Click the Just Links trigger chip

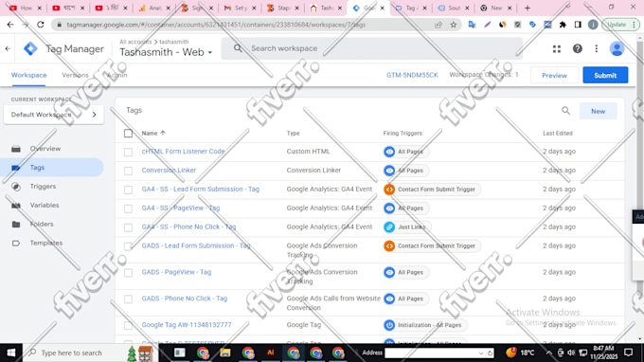[x=406, y=227]
